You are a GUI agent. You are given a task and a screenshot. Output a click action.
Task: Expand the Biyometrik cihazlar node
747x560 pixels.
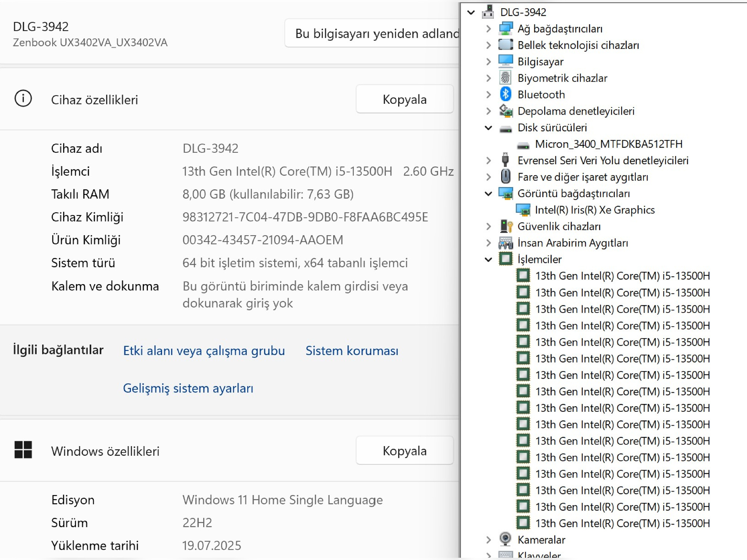point(489,78)
